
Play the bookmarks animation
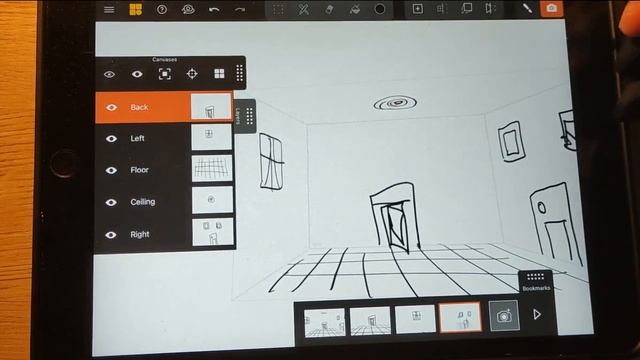point(537,314)
